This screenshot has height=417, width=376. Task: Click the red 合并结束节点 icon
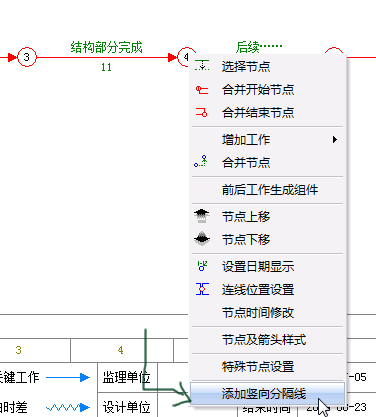tap(202, 113)
